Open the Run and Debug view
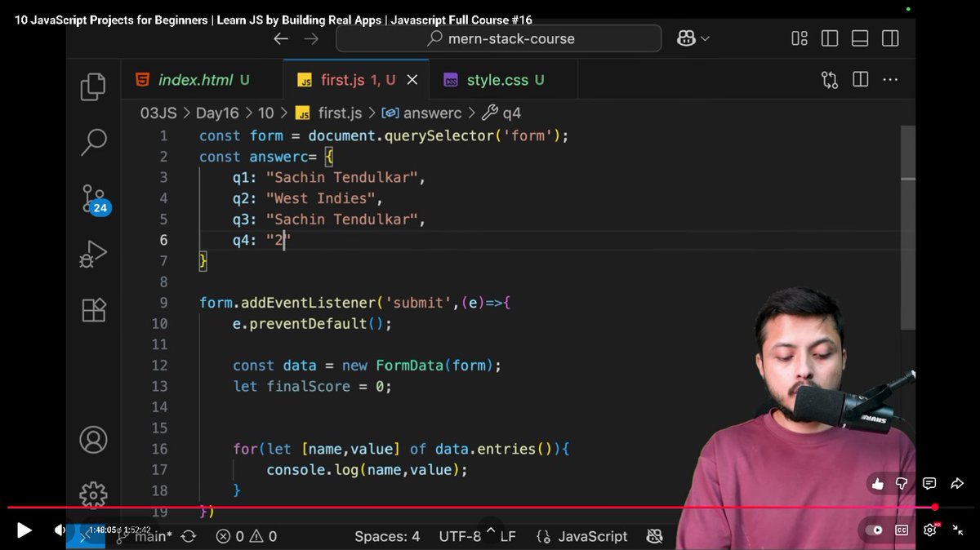 pyautogui.click(x=92, y=255)
